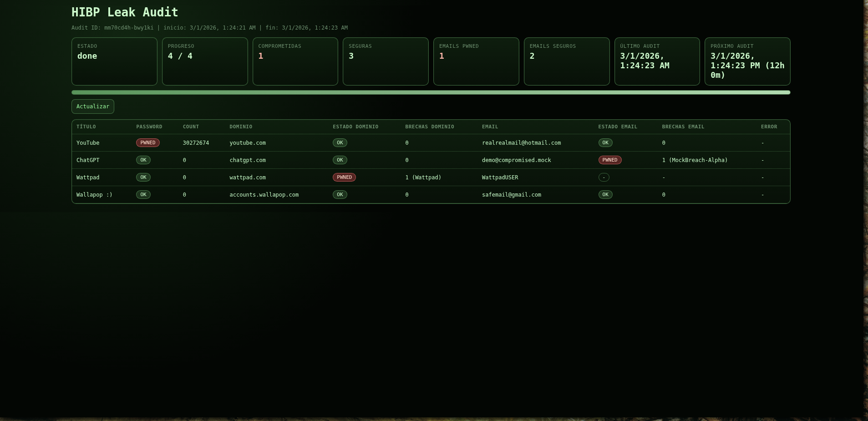Click YouTube's email status OK badge
The width and height of the screenshot is (868, 421).
click(x=605, y=143)
